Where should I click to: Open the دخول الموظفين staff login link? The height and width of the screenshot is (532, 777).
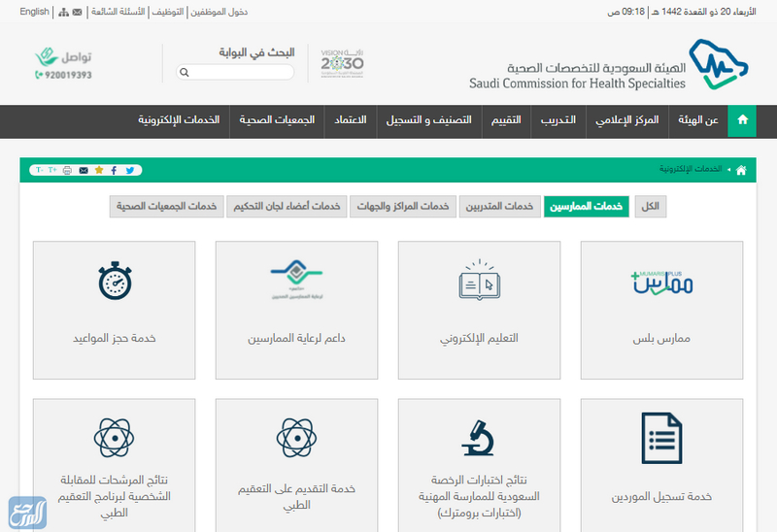point(220,12)
